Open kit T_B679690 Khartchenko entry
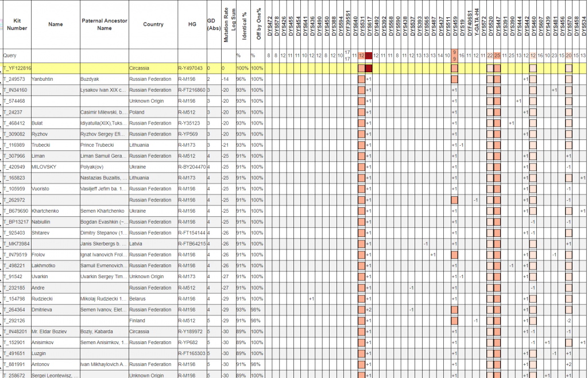 pos(16,211)
